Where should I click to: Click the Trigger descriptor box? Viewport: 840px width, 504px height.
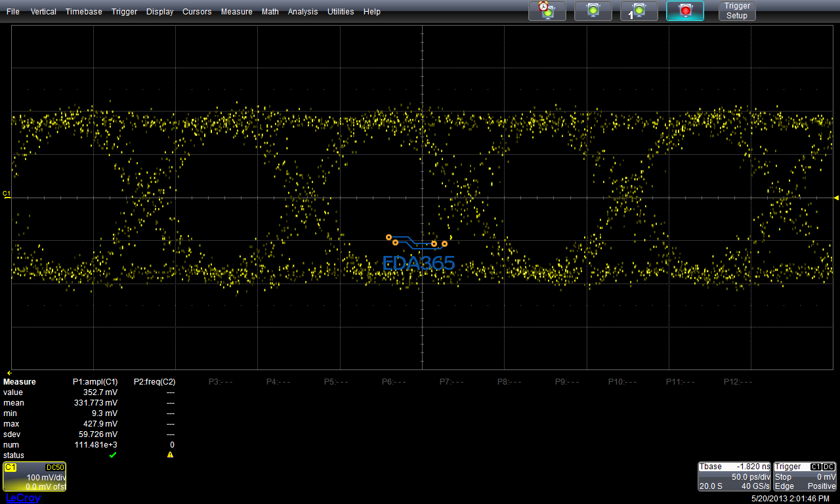pyautogui.click(x=805, y=476)
